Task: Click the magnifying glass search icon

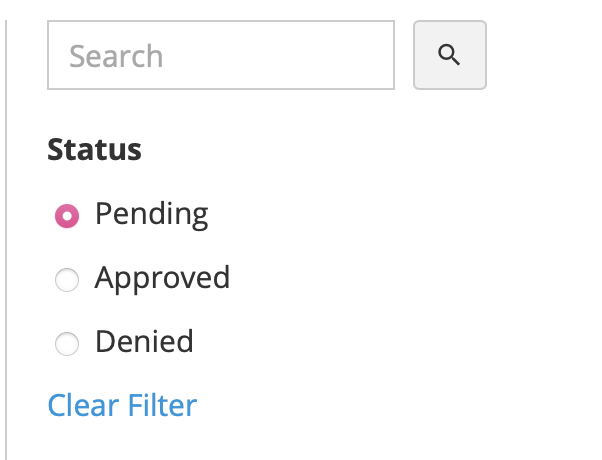Action: [450, 55]
